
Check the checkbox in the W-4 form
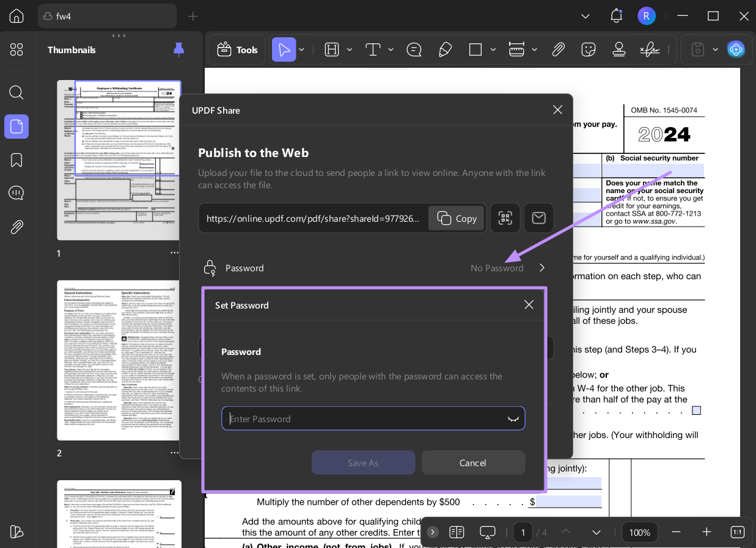pos(696,411)
